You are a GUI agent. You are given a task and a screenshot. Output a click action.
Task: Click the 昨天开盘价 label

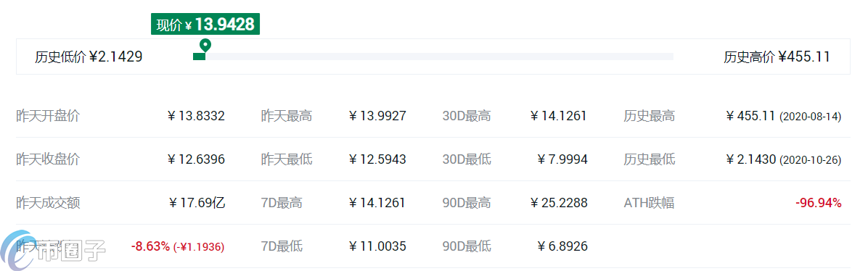tap(48, 116)
